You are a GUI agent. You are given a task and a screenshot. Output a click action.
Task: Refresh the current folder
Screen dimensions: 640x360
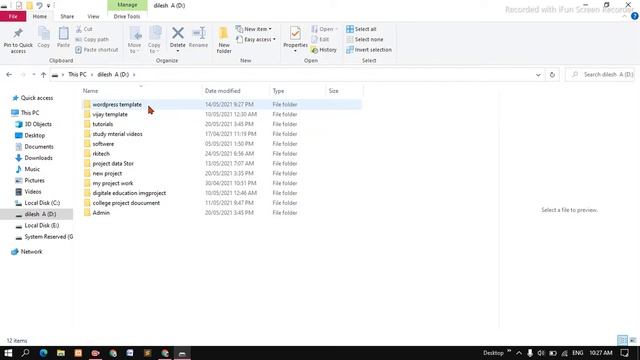(552, 75)
